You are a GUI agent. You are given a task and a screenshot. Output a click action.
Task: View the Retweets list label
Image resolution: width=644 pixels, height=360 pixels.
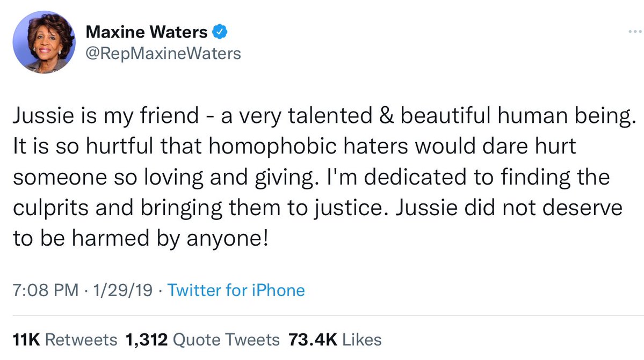click(81, 340)
